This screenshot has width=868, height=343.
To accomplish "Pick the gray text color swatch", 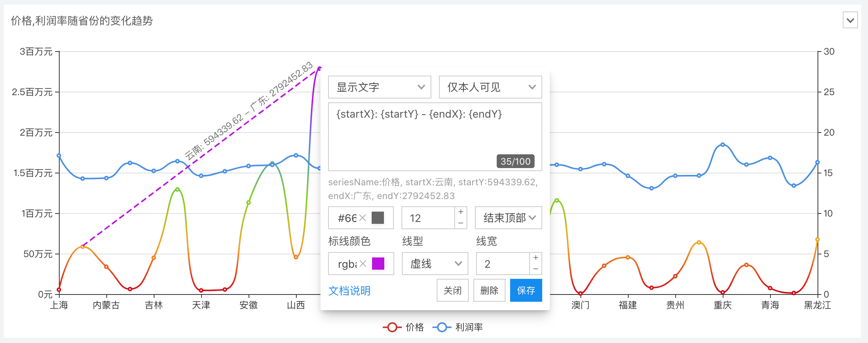I will (x=378, y=218).
